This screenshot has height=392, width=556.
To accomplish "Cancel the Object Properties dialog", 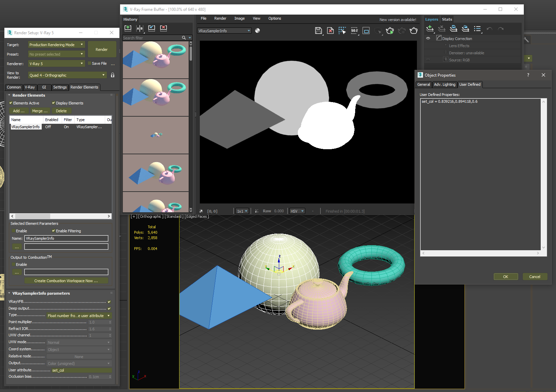I will [535, 277].
